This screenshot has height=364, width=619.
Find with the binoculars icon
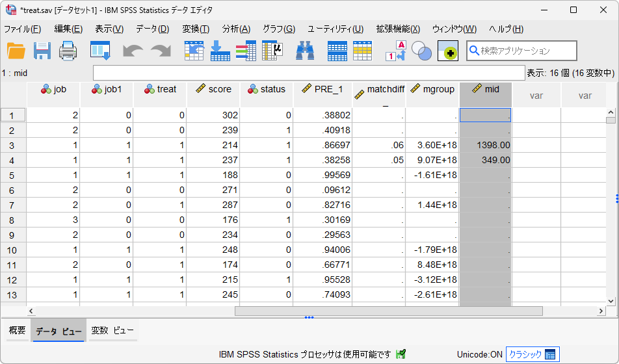coord(305,51)
